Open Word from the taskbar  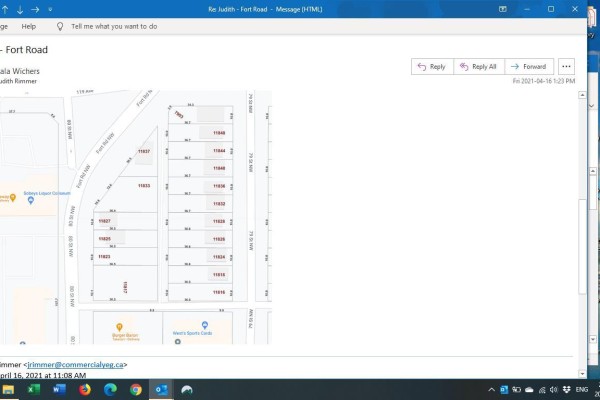click(x=59, y=390)
